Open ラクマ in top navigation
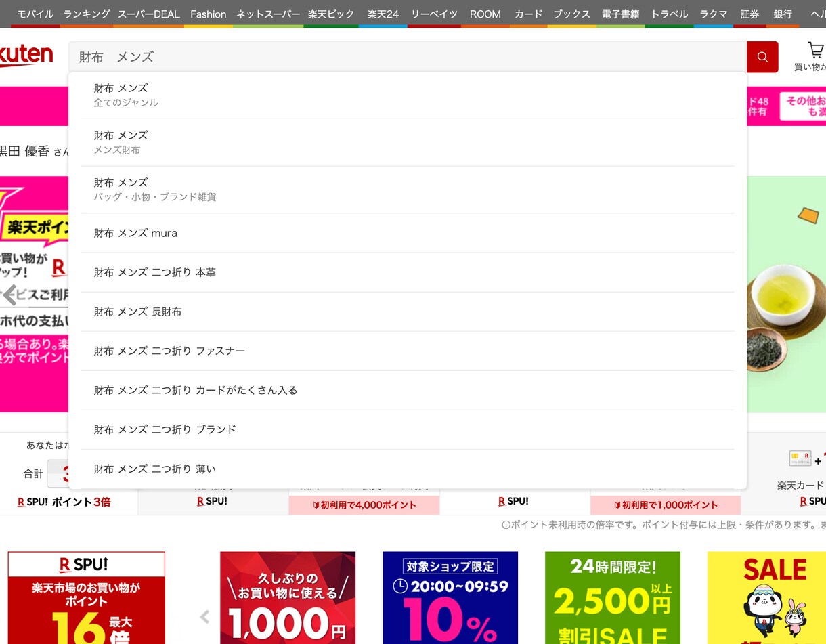 [714, 14]
